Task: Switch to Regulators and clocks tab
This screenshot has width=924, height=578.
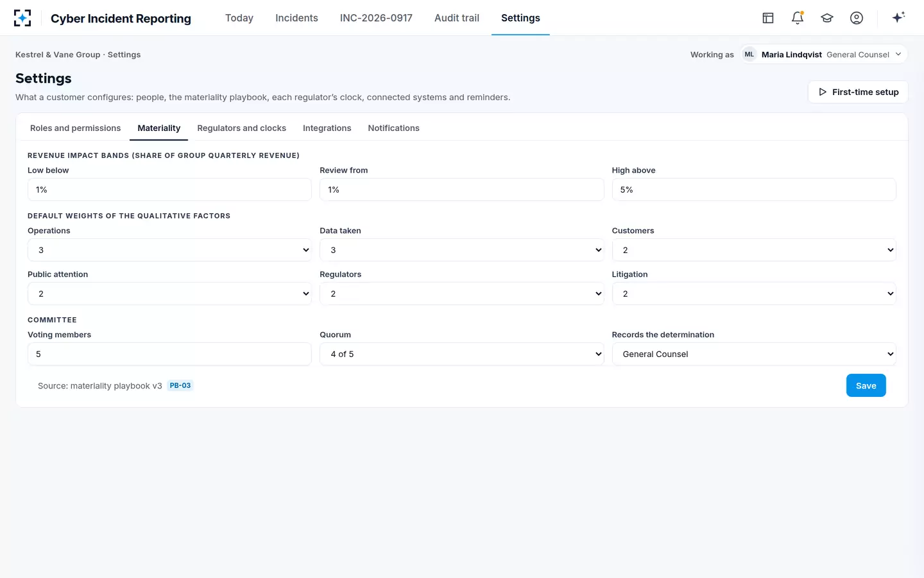Action: (242, 128)
